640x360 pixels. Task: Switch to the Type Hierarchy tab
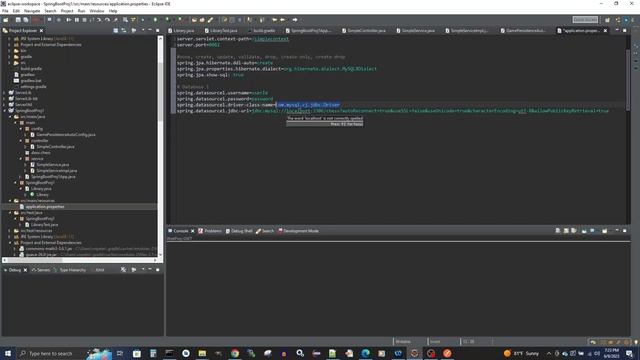[72, 270]
